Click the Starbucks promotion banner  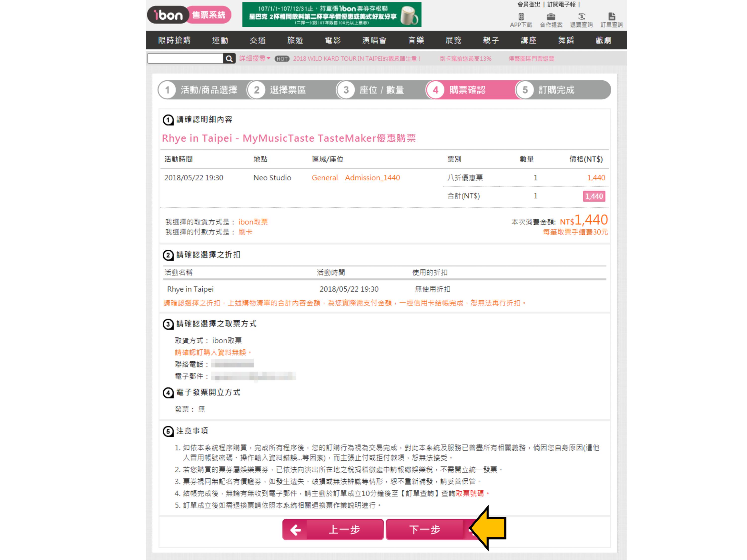coord(332,15)
